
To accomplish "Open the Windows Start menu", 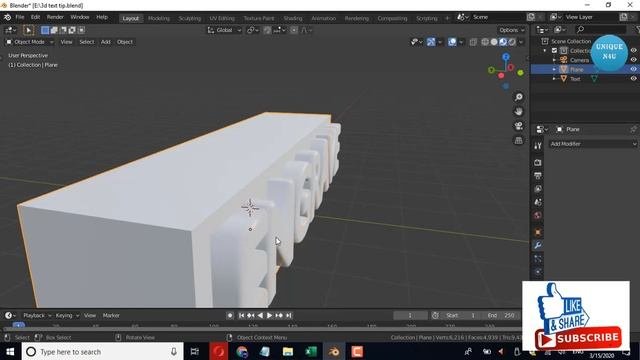I will (x=10, y=351).
